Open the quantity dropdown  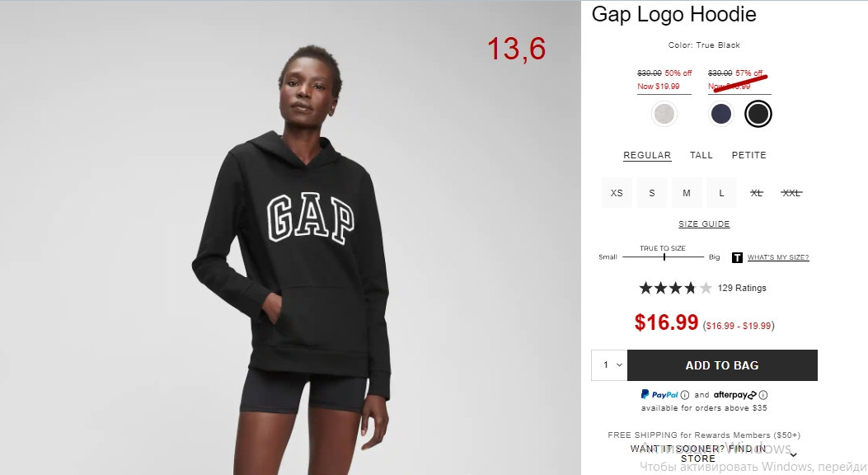pos(609,364)
